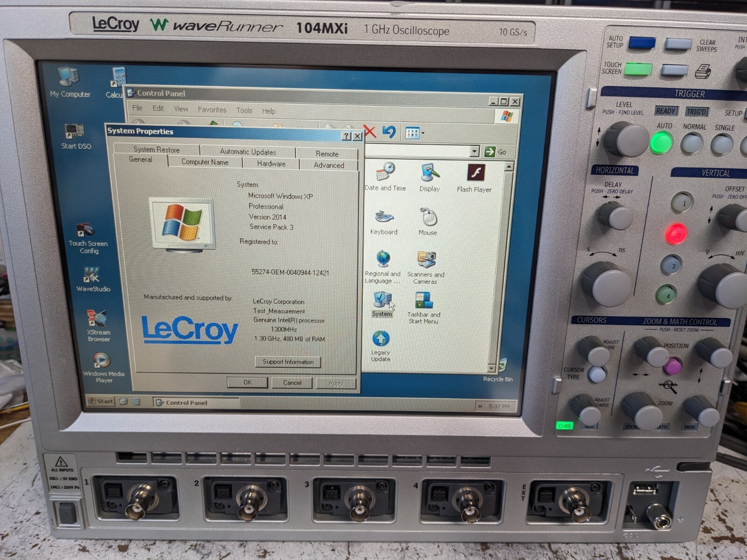
Task: Open Flash Player control panel item
Action: point(474,178)
